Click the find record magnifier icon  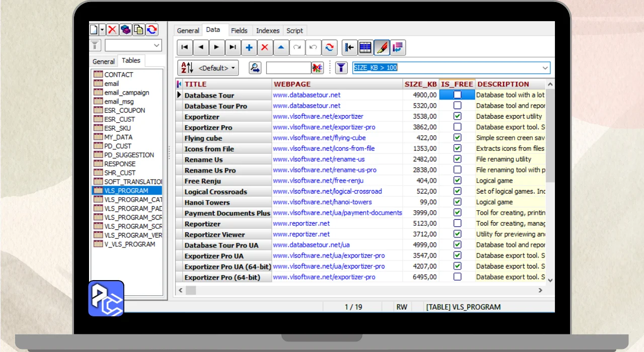(255, 68)
